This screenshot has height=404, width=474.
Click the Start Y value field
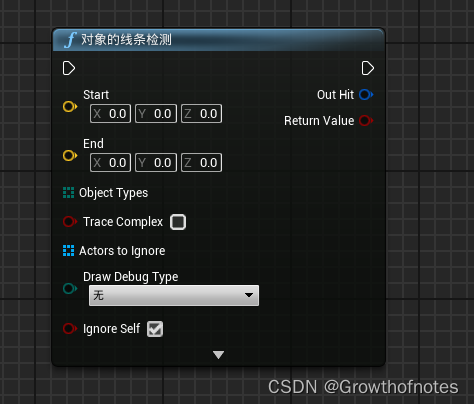(x=156, y=114)
